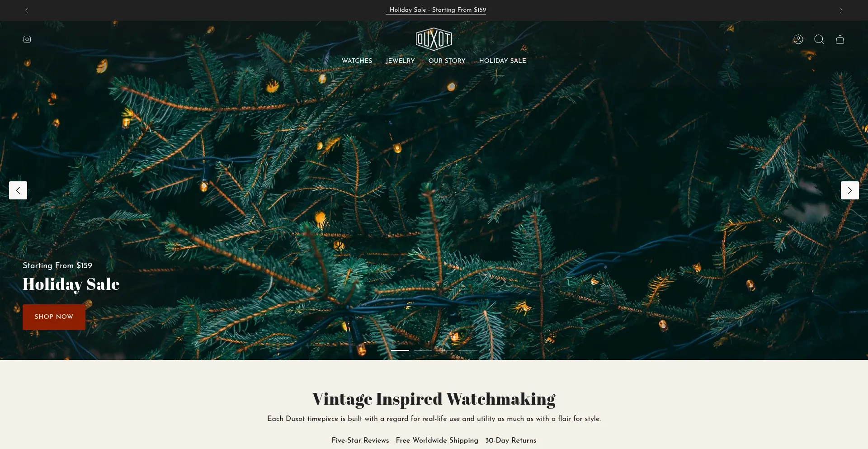The height and width of the screenshot is (449, 868).
Task: Open the Duxot Instagram page icon
Action: click(27, 39)
